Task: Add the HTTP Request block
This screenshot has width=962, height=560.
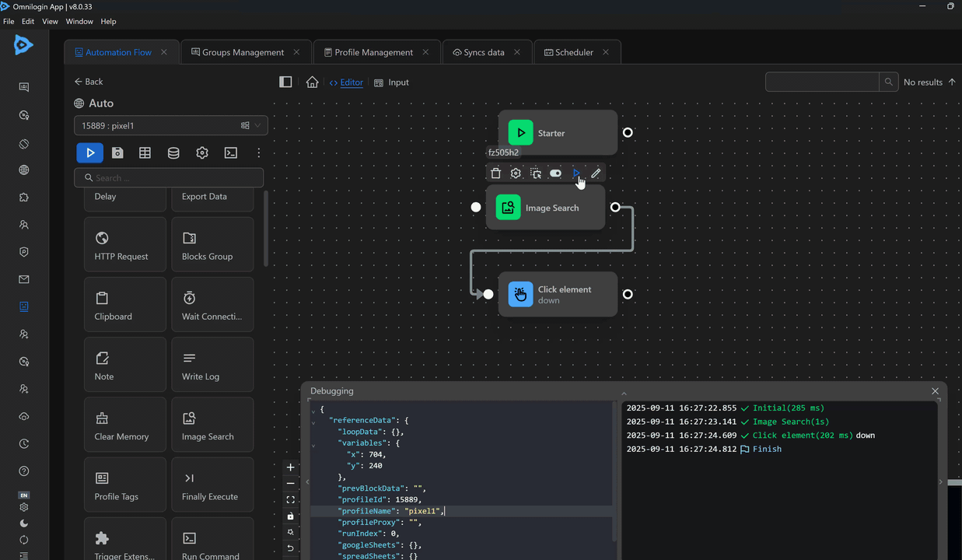Action: click(124, 245)
